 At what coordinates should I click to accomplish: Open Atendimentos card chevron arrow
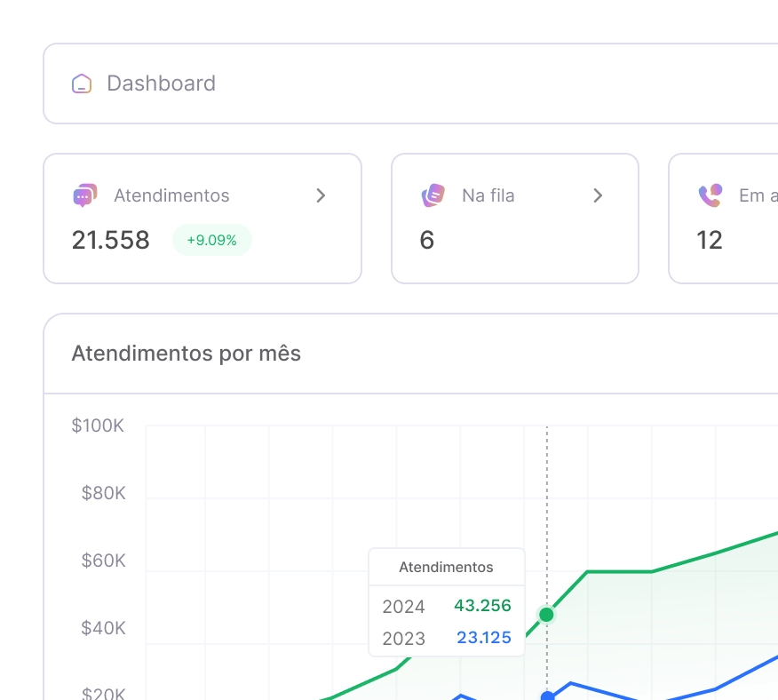321,195
